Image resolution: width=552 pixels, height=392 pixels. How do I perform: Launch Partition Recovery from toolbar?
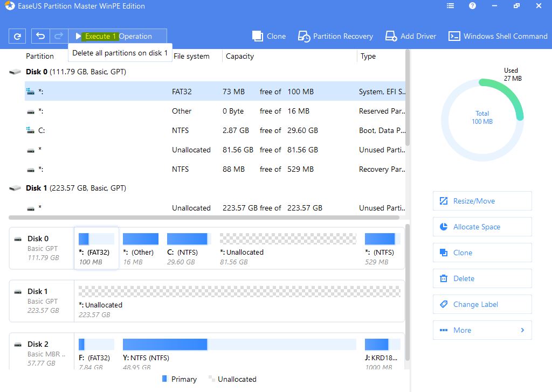[335, 37]
